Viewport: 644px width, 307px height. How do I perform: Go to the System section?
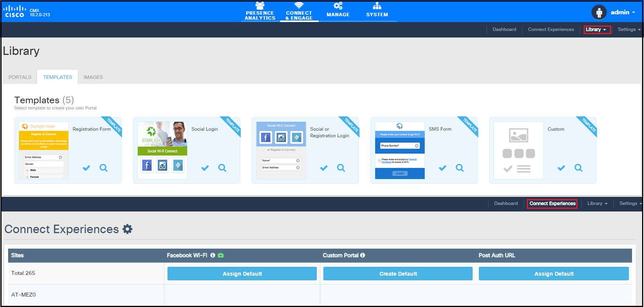click(x=377, y=10)
